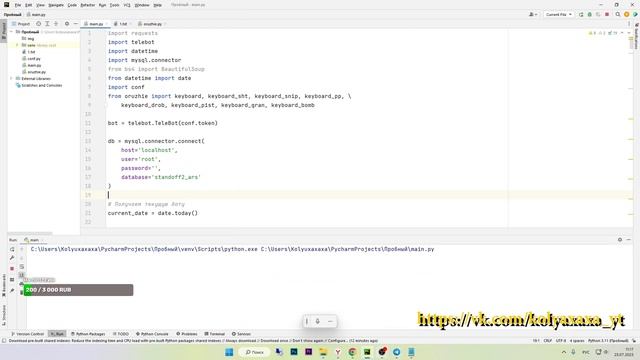Image resolution: width=640 pixels, height=360 pixels.
Task: Open the Project view selector dropdown
Action: pyautogui.click(x=21, y=24)
